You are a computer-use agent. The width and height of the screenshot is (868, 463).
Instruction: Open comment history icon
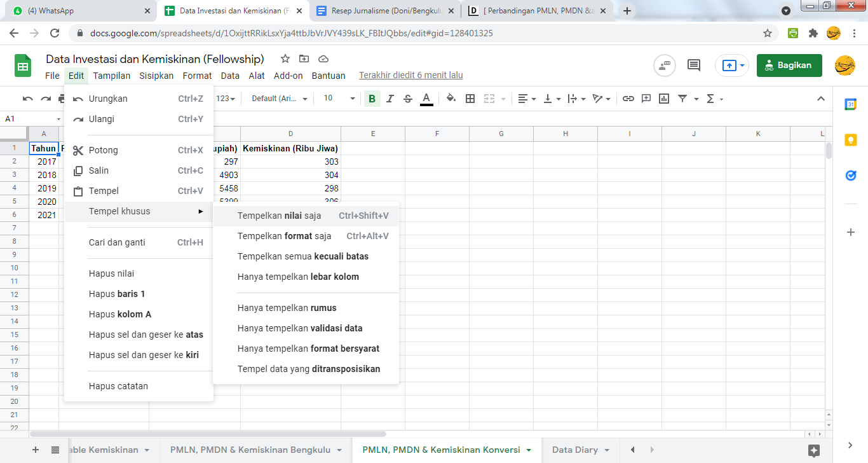click(x=694, y=65)
